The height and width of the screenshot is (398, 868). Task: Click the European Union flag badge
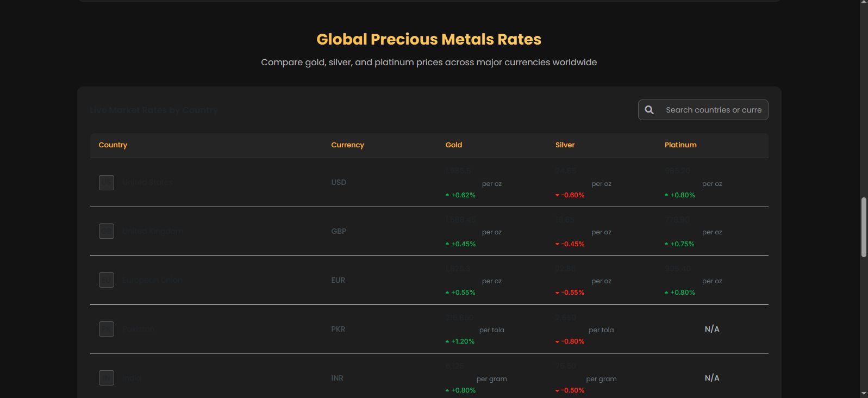[x=107, y=280]
